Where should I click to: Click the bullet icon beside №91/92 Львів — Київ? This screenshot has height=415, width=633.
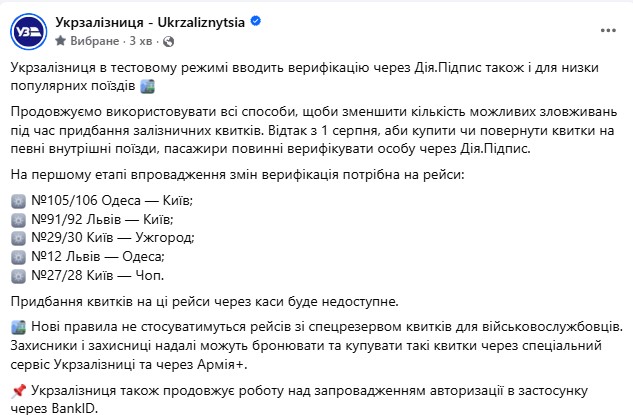(x=19, y=219)
